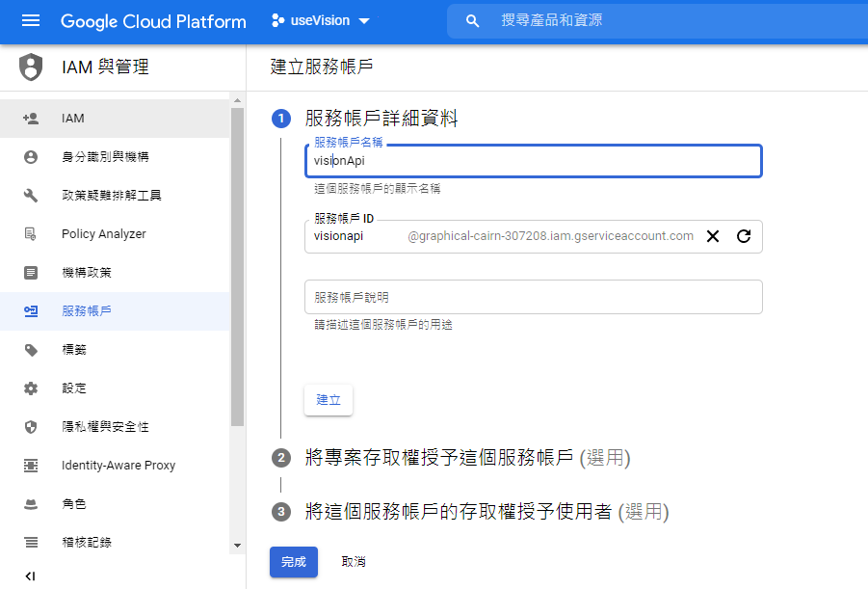Click the IAM add-person icon in sidebar

(31, 118)
